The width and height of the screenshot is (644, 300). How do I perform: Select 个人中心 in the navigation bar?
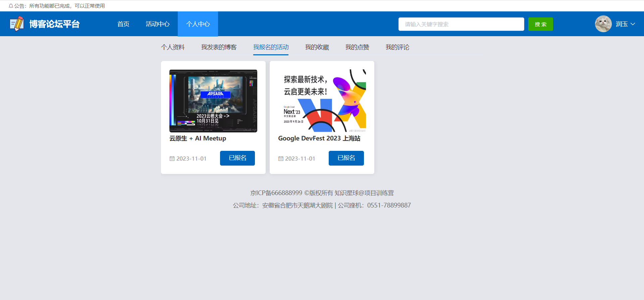click(x=198, y=24)
